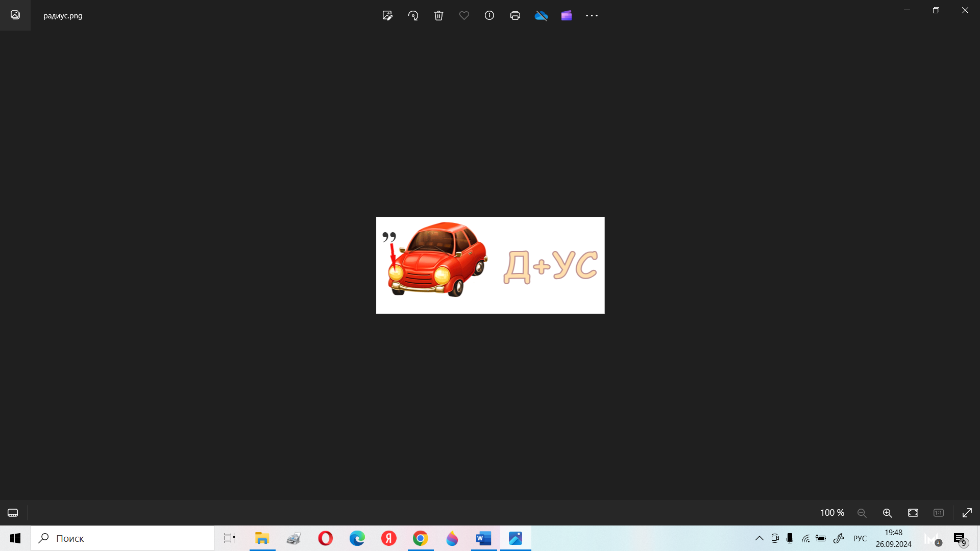980x551 pixels.
Task: Switch РУС input language
Action: (x=860, y=538)
